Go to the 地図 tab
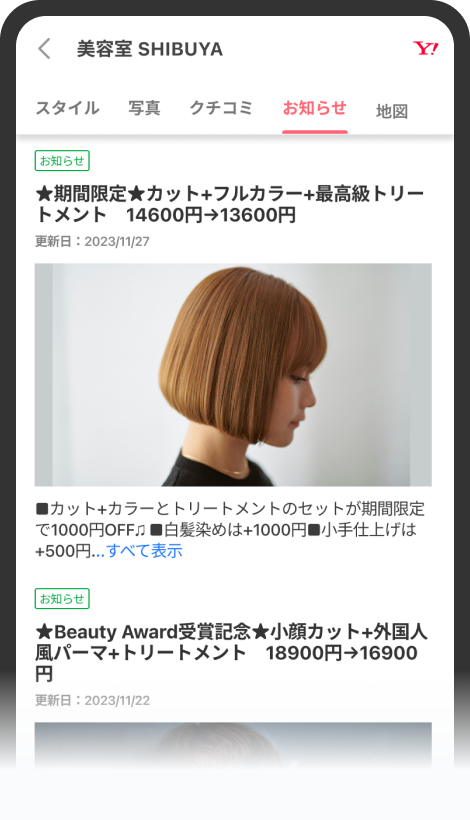 point(392,111)
